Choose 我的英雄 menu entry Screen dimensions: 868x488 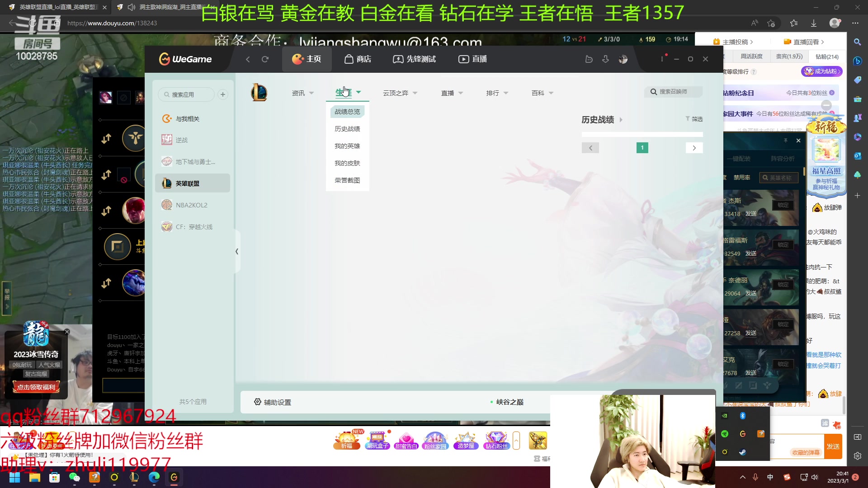point(347,146)
